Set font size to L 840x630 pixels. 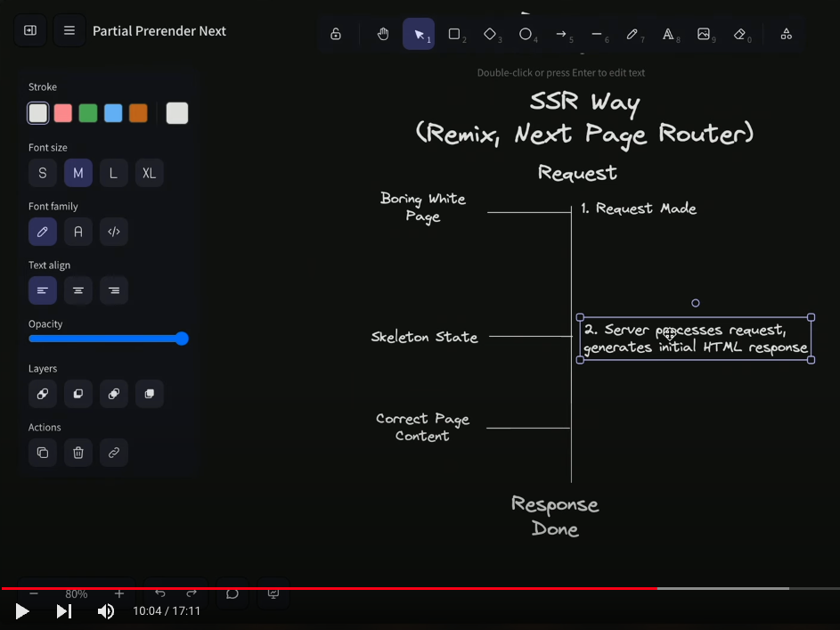pyautogui.click(x=113, y=173)
